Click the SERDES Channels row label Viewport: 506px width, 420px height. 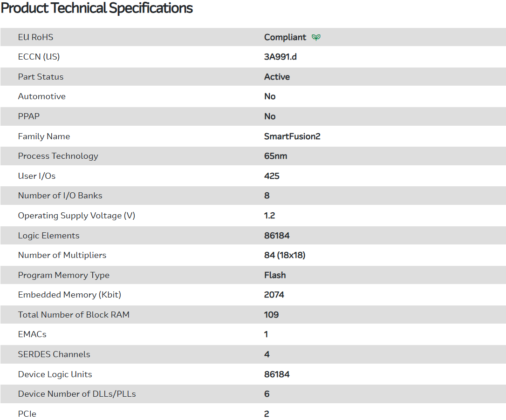coord(54,354)
